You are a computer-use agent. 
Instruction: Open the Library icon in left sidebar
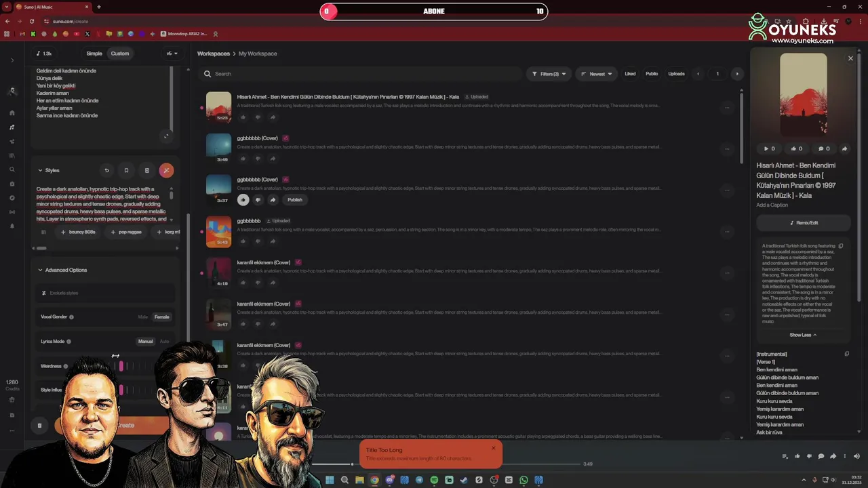[12, 156]
